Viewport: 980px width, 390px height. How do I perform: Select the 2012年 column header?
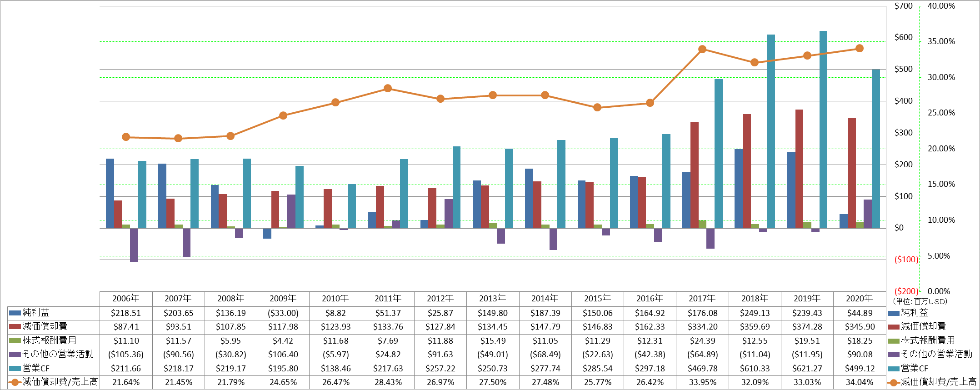(x=440, y=299)
